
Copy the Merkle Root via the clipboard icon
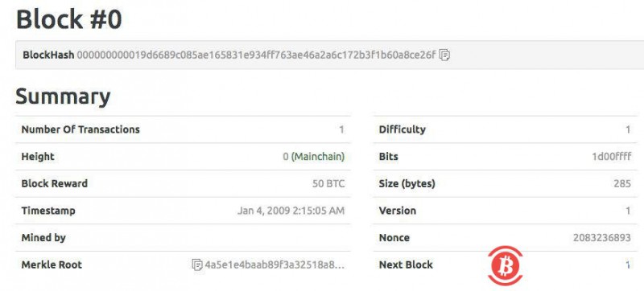197,264
